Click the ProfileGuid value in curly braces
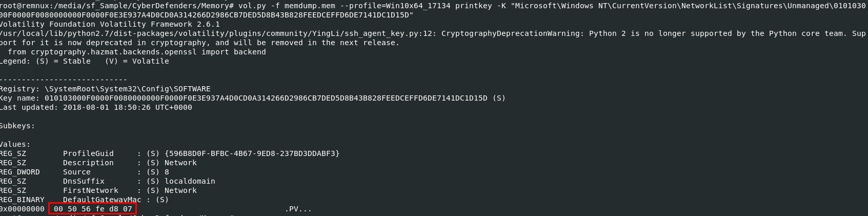This screenshot has height=216, width=868. click(x=252, y=153)
